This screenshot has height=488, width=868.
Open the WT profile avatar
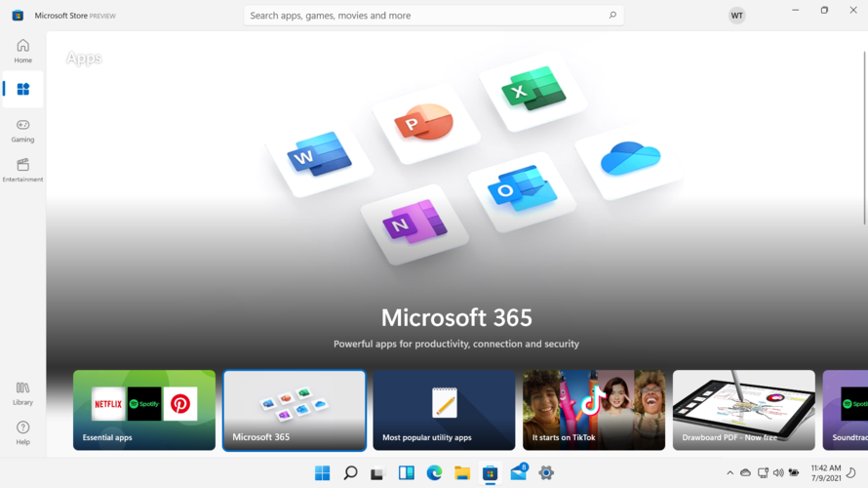pyautogui.click(x=736, y=16)
